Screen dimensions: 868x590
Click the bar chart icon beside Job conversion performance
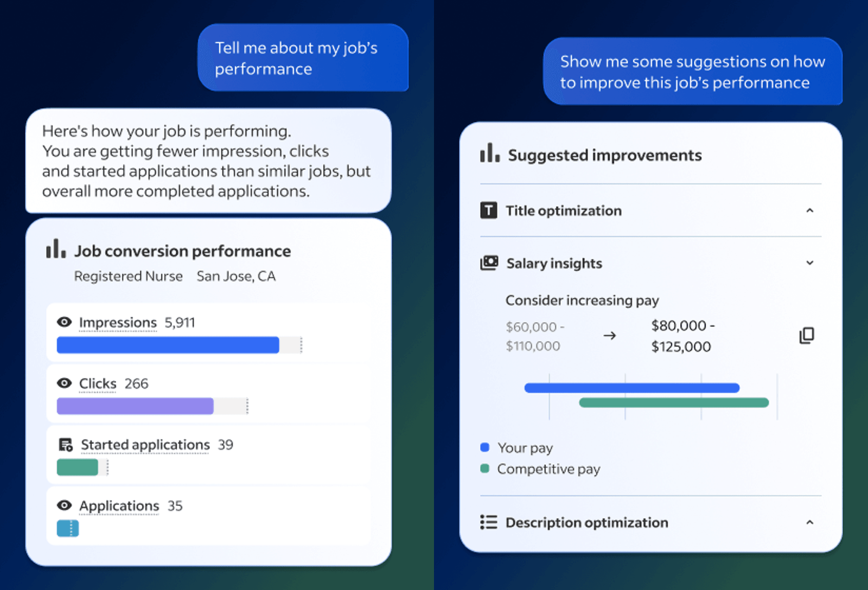56,249
